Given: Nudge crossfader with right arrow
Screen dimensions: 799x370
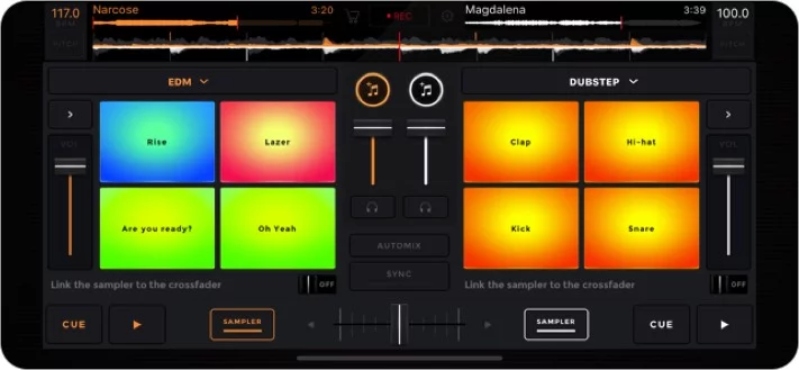Looking at the screenshot, I should click(488, 325).
